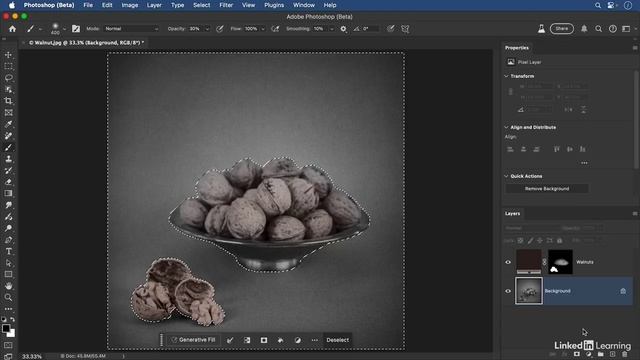The width and height of the screenshot is (640, 360).
Task: Open the Smoothing value dropdown
Action: pyautogui.click(x=331, y=29)
